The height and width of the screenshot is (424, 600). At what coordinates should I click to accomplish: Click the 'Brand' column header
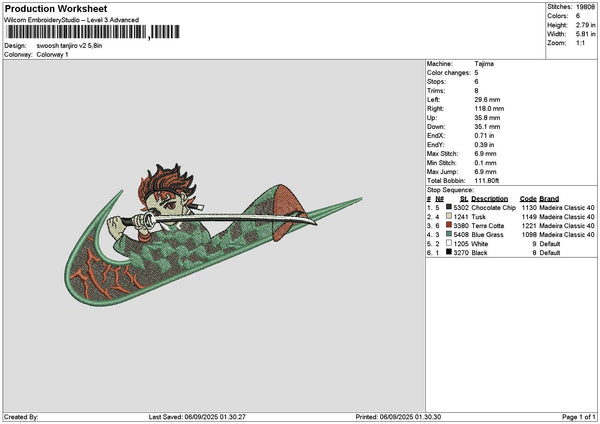[x=549, y=199]
